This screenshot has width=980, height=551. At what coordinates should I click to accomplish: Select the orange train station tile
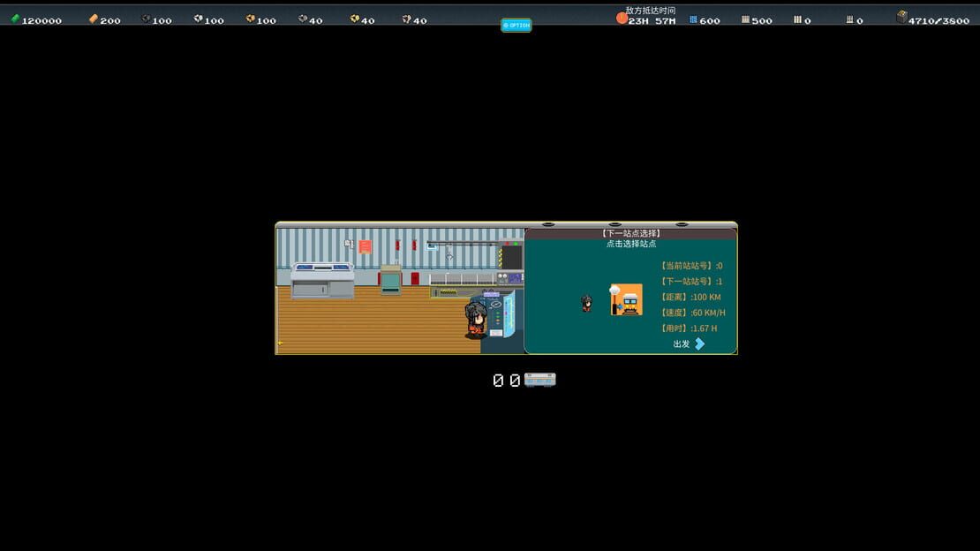pyautogui.click(x=626, y=299)
